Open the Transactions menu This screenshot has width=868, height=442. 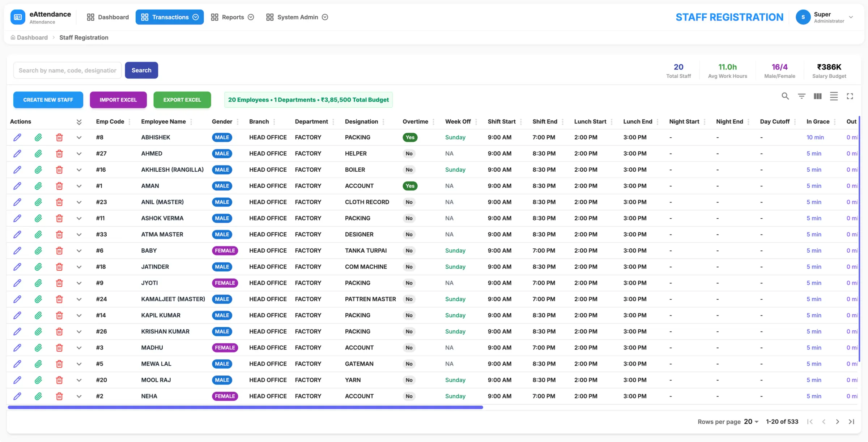[170, 17]
